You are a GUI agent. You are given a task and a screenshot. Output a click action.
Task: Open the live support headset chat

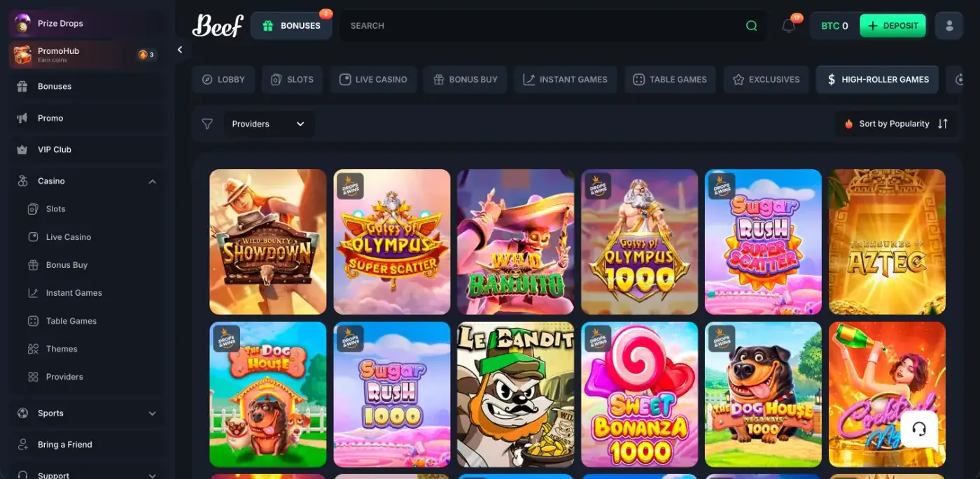(x=919, y=429)
